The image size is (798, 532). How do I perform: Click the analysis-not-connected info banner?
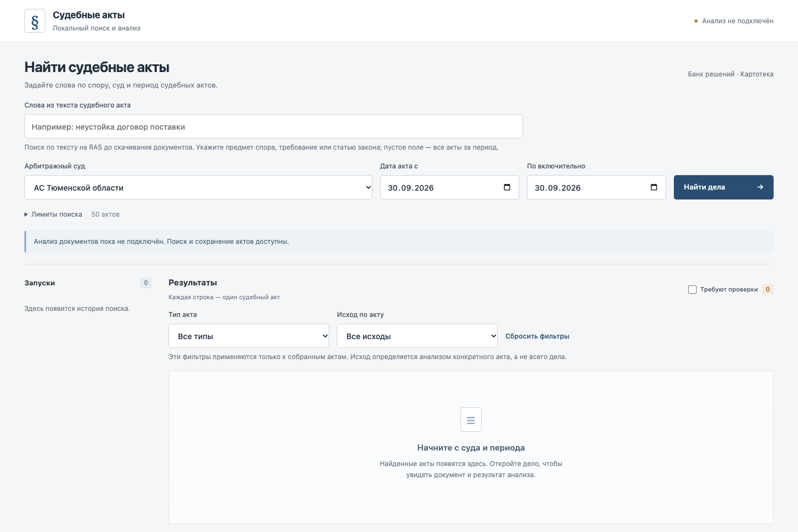tap(399, 242)
